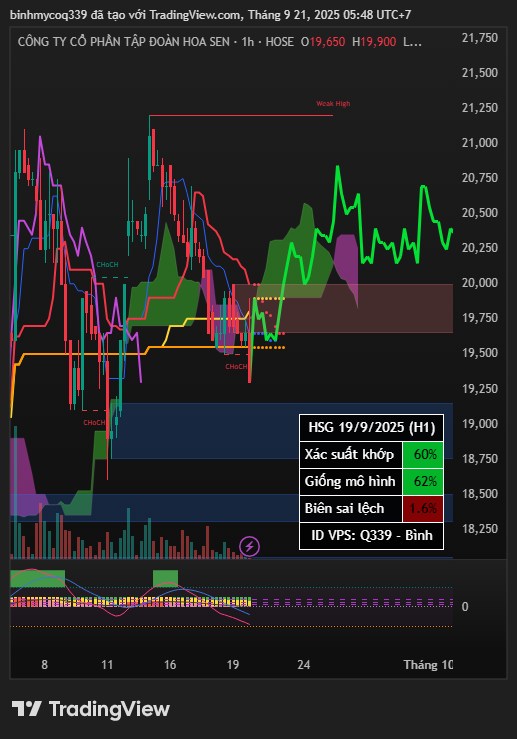Click the Xác suất khớp label cell
This screenshot has height=739, width=517.
(x=351, y=454)
